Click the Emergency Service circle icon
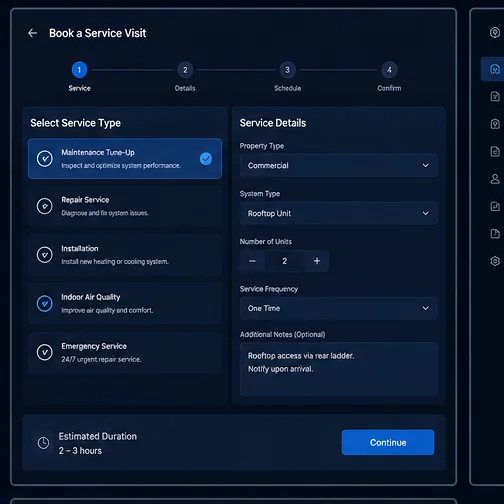 coord(45,352)
